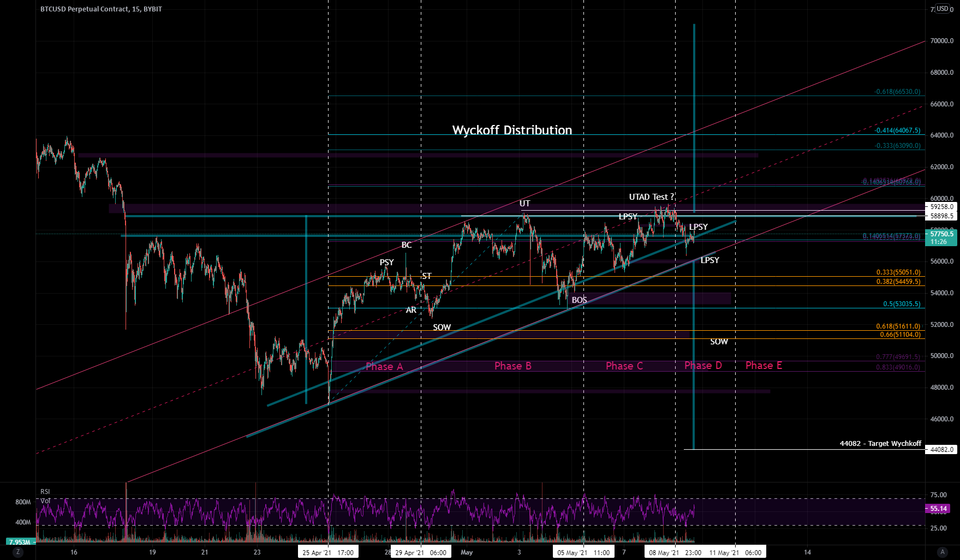Click the 70000.0 price scale tick
The height and width of the screenshot is (560, 960).
coord(942,41)
